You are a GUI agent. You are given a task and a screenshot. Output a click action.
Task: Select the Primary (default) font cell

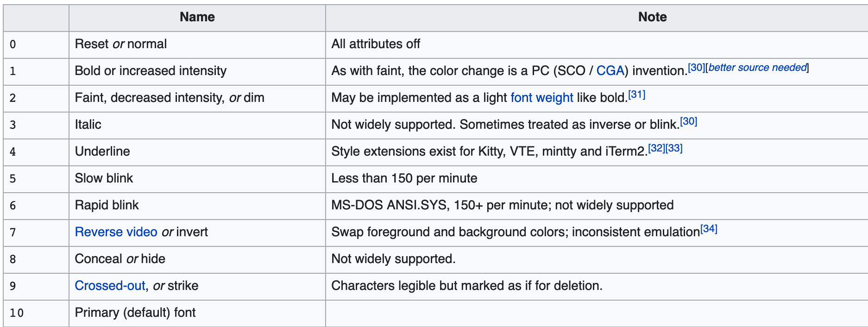coord(197,313)
